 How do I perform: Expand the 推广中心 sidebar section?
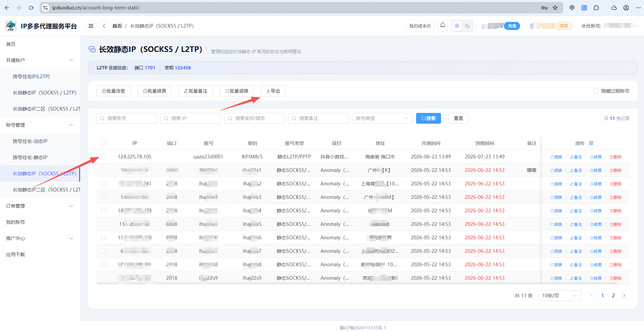(40, 238)
